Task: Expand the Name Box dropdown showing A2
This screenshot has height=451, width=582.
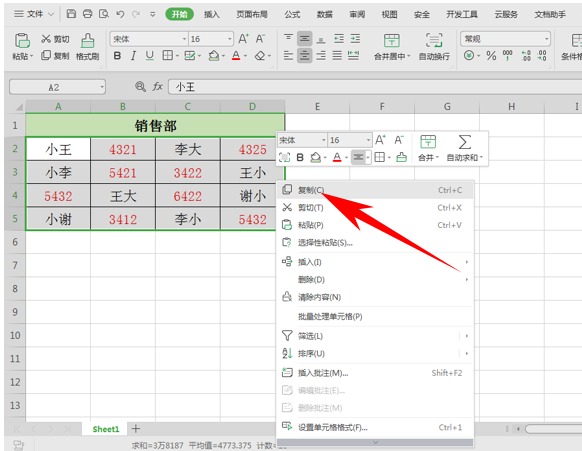Action: (x=101, y=87)
